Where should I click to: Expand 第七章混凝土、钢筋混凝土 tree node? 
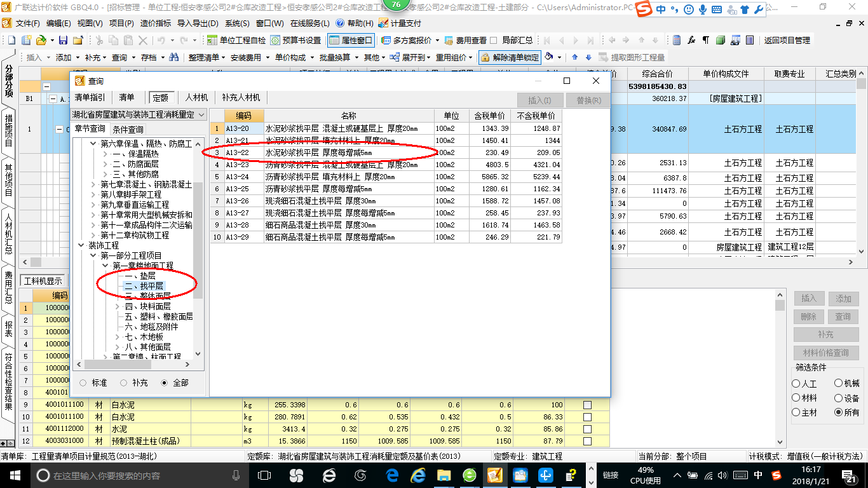tap(93, 184)
